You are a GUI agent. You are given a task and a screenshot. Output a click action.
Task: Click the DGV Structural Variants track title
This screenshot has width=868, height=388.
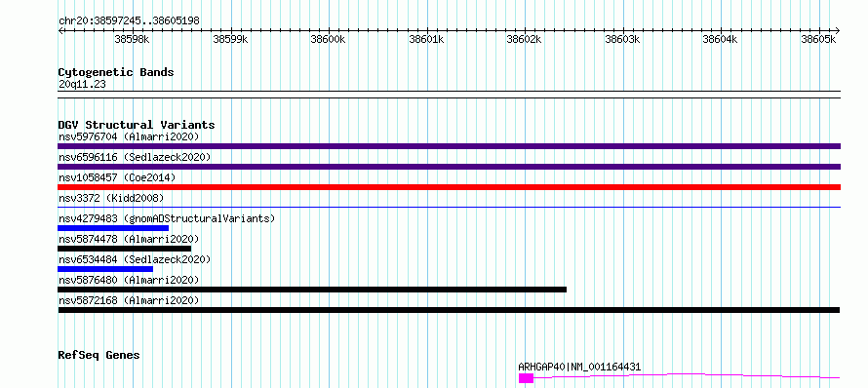pos(137,125)
